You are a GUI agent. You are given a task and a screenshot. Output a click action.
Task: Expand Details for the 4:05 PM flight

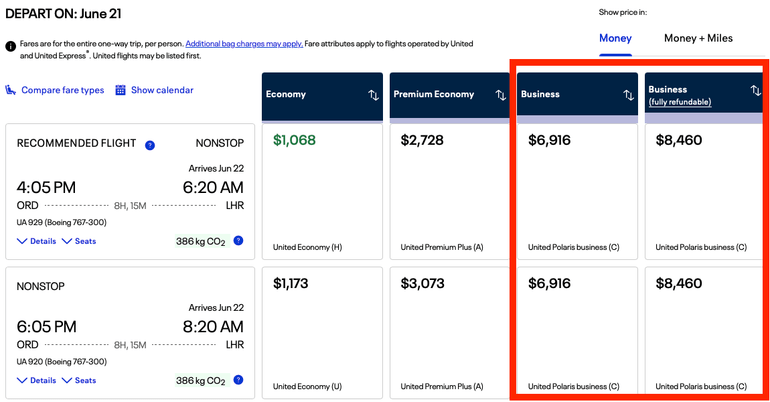pos(37,241)
